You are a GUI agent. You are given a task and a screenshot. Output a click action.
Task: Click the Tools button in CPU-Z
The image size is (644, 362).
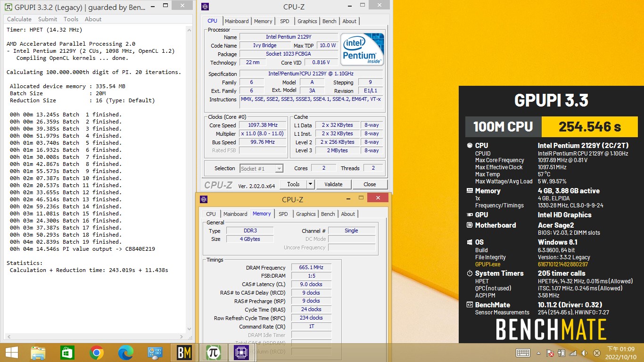click(x=293, y=184)
